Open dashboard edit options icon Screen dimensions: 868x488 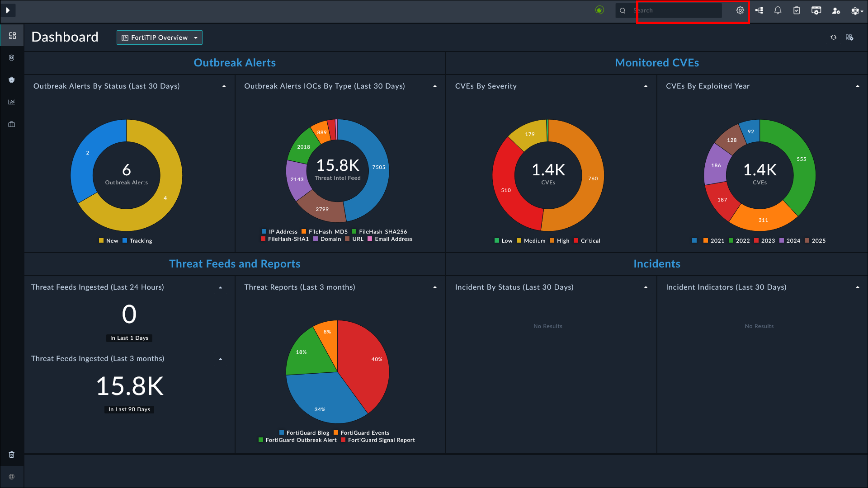pyautogui.click(x=849, y=38)
